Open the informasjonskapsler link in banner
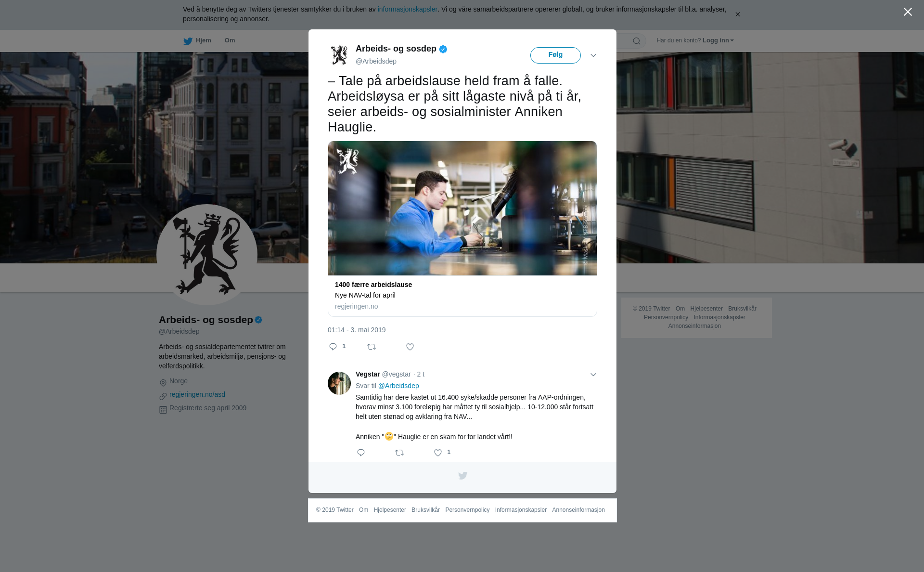Image resolution: width=924 pixels, height=572 pixels. coord(407,9)
